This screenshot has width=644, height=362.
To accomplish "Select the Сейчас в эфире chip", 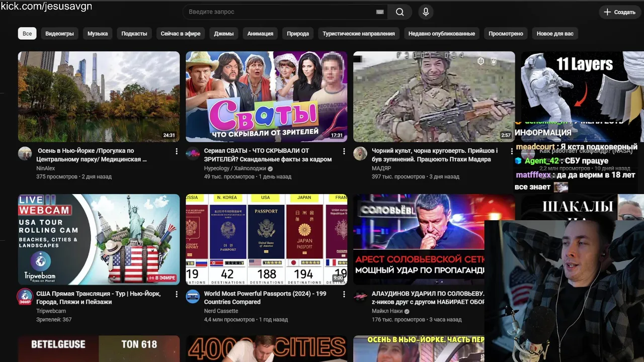I will [181, 34].
